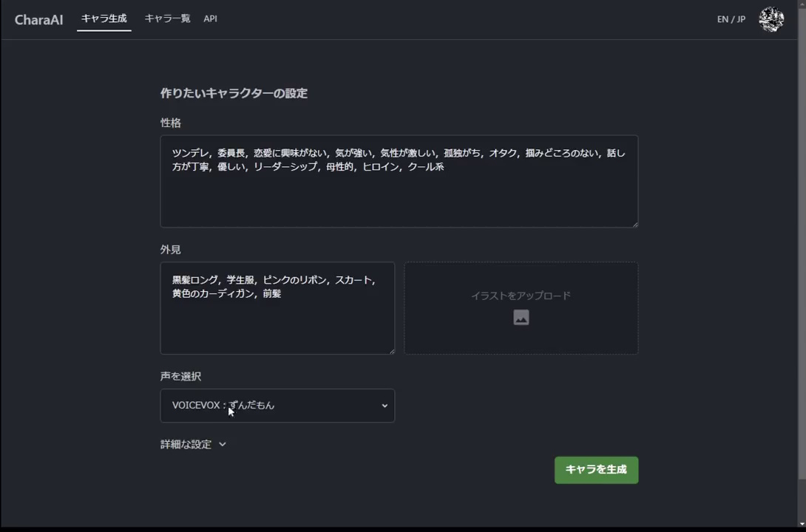Image resolution: width=806 pixels, height=532 pixels.
Task: Click the chevron next to 詳細な設定
Action: (x=221, y=444)
